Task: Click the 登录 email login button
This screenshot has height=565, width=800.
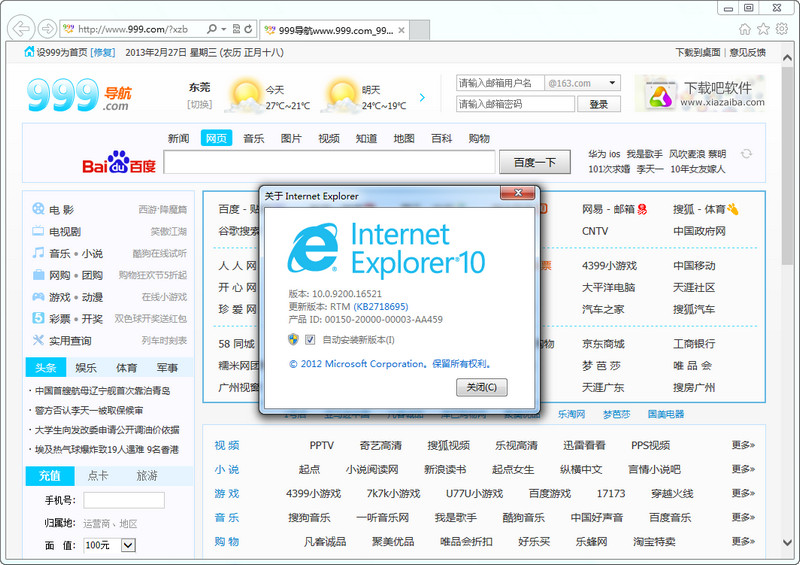Action: (599, 104)
